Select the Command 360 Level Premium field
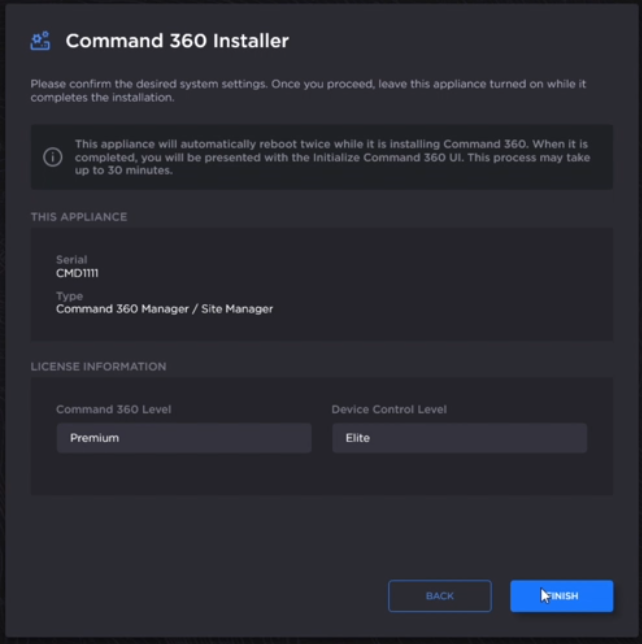The width and height of the screenshot is (642, 644). click(x=184, y=438)
